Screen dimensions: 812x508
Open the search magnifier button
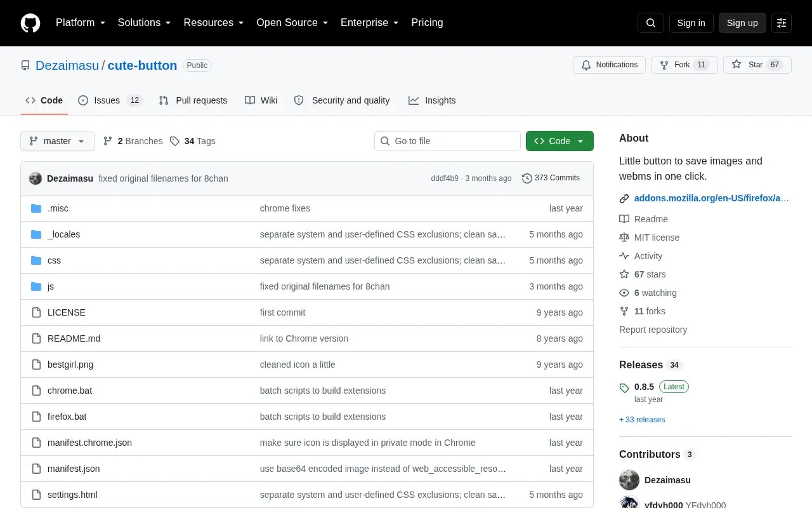coord(651,23)
